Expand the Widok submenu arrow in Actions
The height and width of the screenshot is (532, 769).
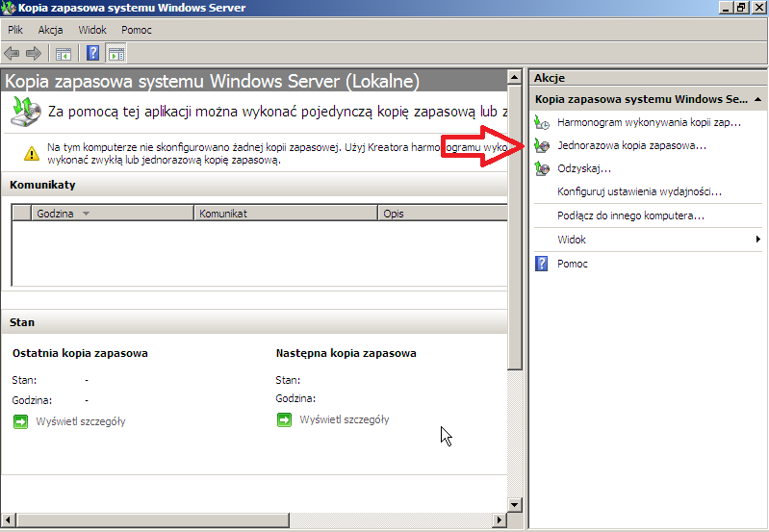pos(758,240)
